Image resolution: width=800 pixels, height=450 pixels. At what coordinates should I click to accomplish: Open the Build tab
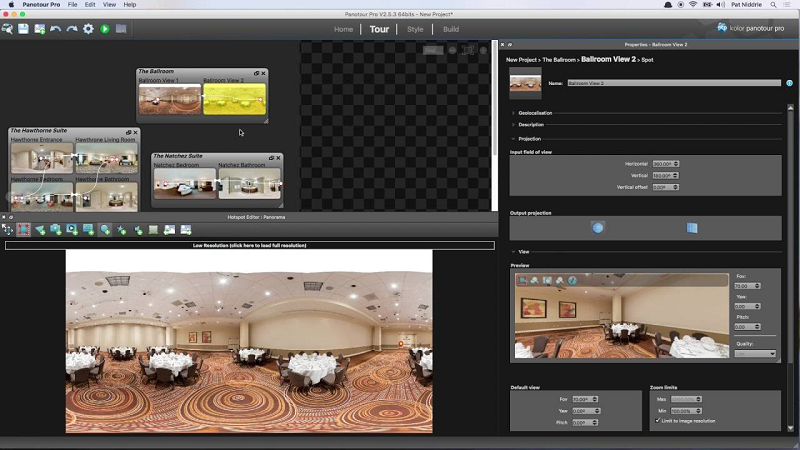tap(451, 29)
